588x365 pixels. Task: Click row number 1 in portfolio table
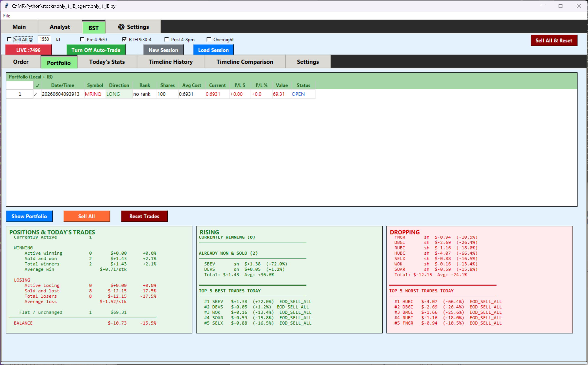(20, 94)
